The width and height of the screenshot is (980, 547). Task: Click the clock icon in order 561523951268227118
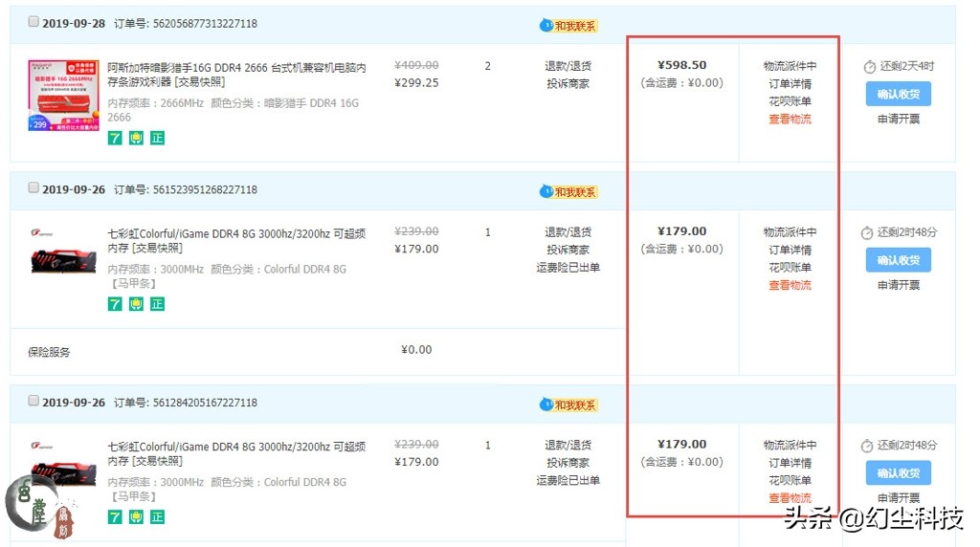[x=866, y=233]
